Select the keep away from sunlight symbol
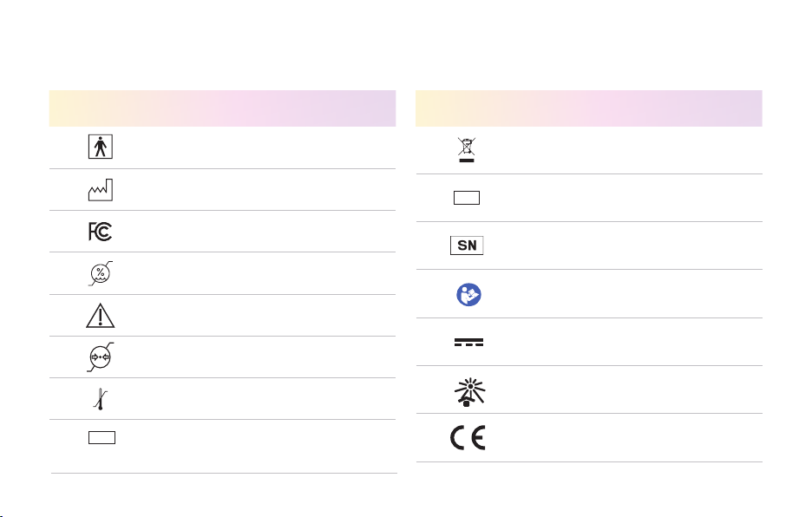Image resolution: width=812 pixels, height=517 pixels. [x=469, y=392]
